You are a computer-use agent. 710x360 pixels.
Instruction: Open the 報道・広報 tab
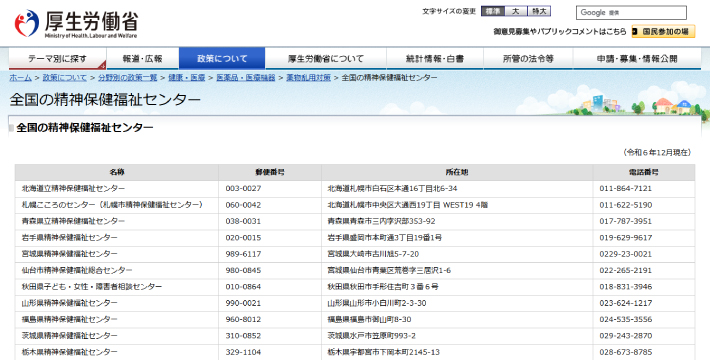point(143,58)
